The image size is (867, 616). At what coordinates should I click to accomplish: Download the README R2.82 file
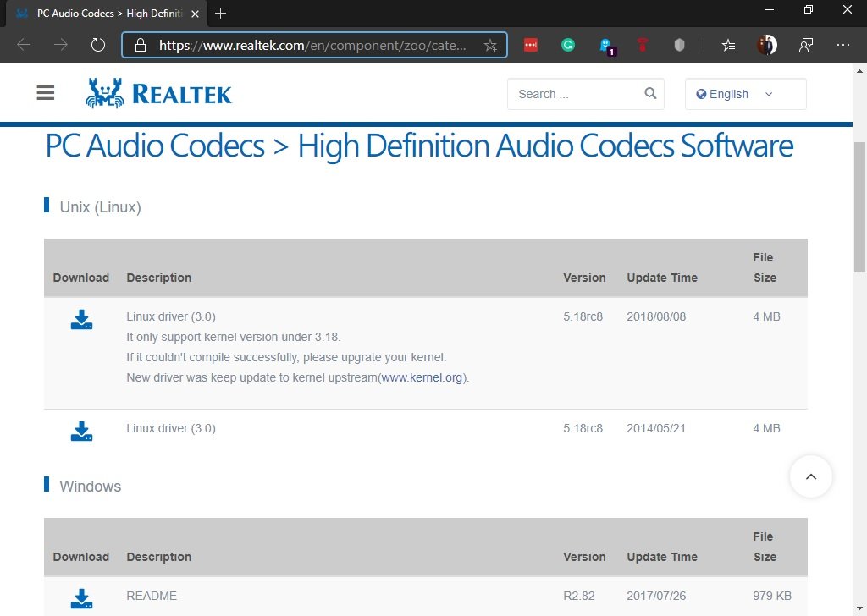tap(82, 598)
